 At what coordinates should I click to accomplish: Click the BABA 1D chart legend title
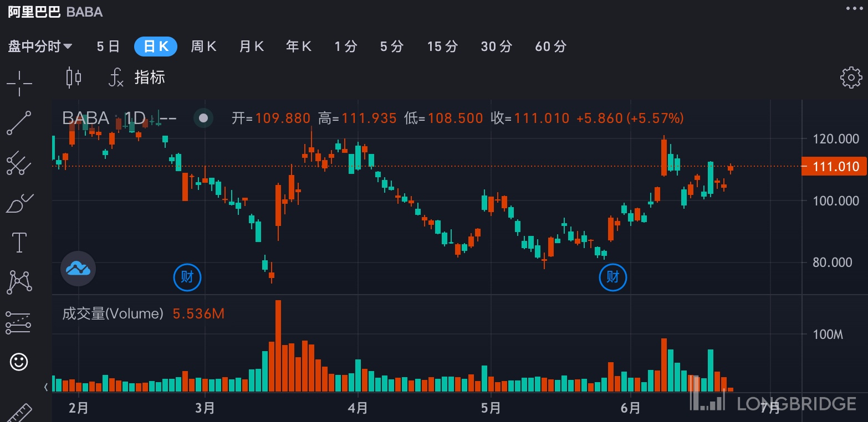119,118
